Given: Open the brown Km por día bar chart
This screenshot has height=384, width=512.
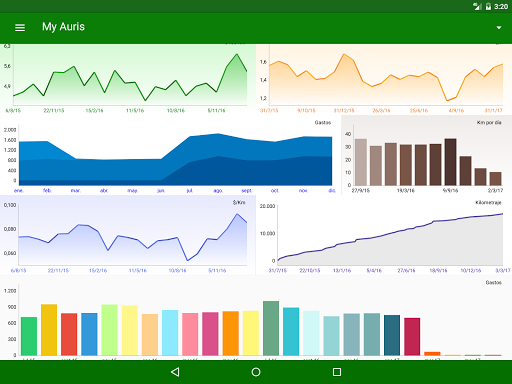Looking at the screenshot, I should pos(427,155).
